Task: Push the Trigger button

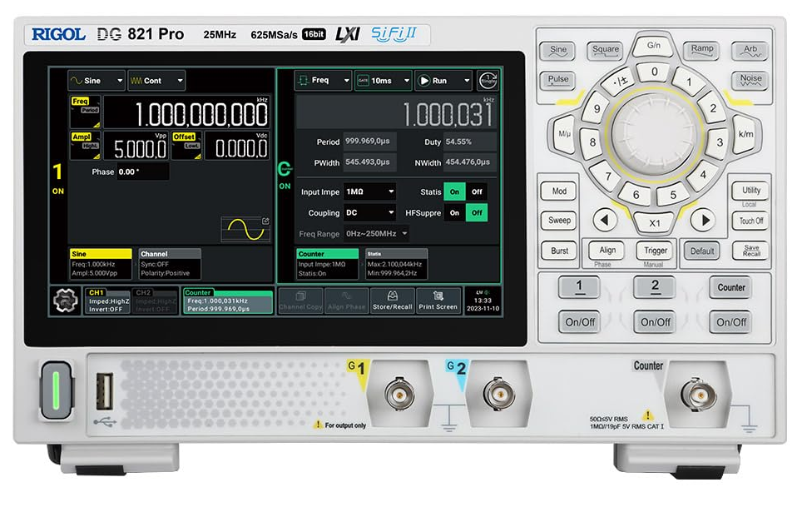Action: (655, 251)
